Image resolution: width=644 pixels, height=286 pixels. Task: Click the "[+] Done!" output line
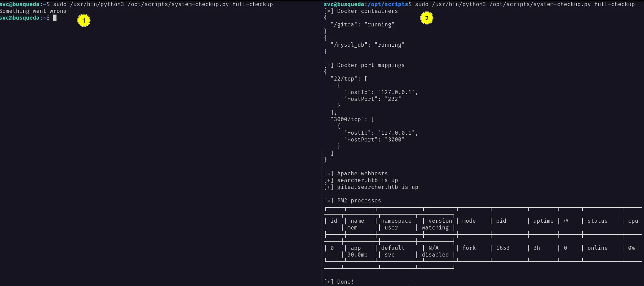tap(339, 282)
